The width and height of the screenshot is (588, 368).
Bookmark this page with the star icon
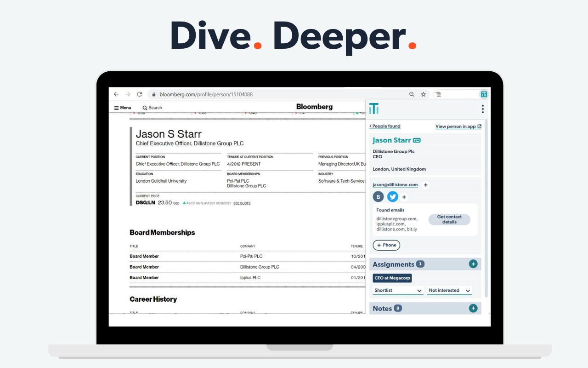(424, 94)
